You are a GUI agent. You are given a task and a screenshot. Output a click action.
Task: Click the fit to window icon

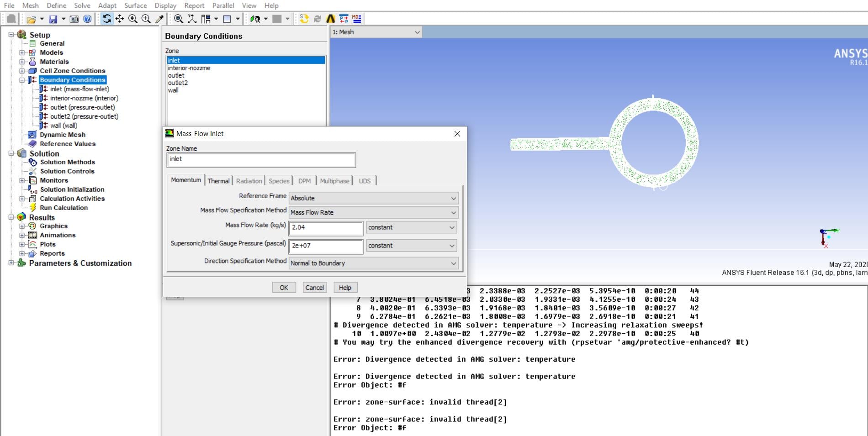pos(179,19)
